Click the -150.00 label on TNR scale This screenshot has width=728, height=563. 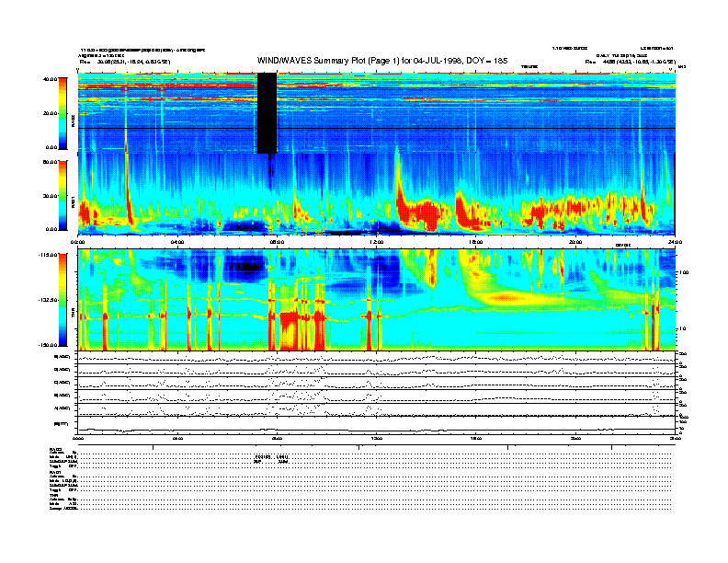point(48,345)
